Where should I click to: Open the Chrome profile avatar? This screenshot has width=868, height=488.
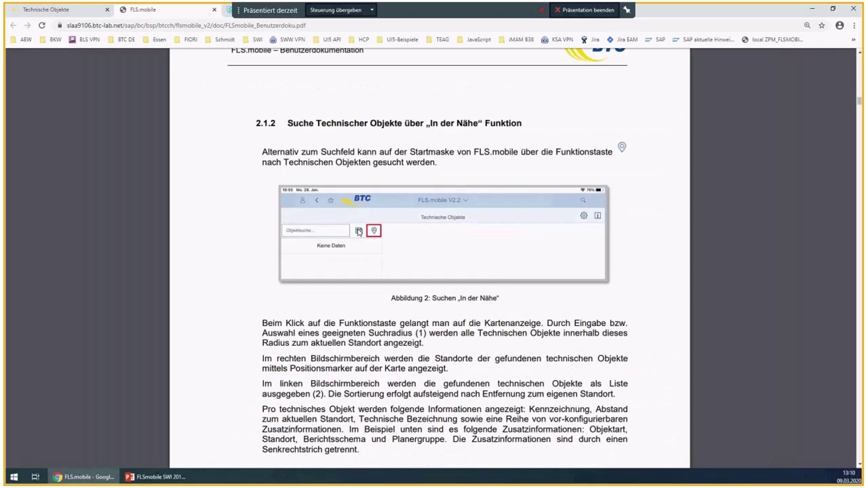[x=840, y=26]
